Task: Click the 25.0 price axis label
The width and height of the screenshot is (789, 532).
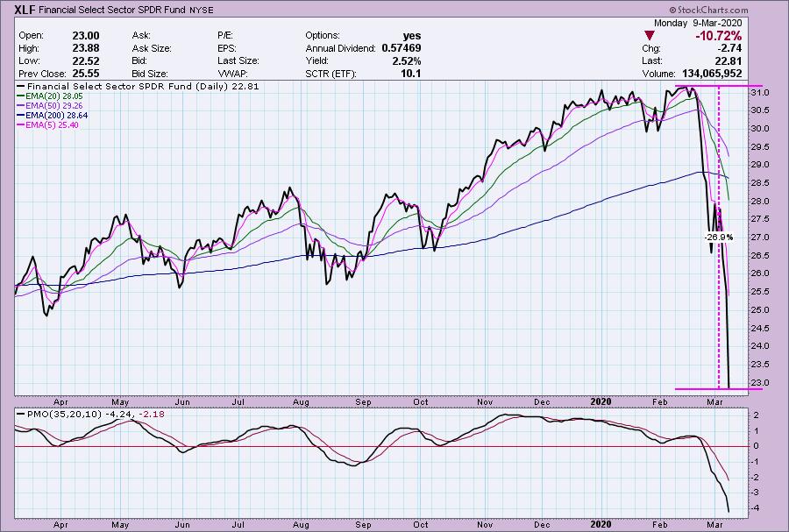Action: (760, 309)
